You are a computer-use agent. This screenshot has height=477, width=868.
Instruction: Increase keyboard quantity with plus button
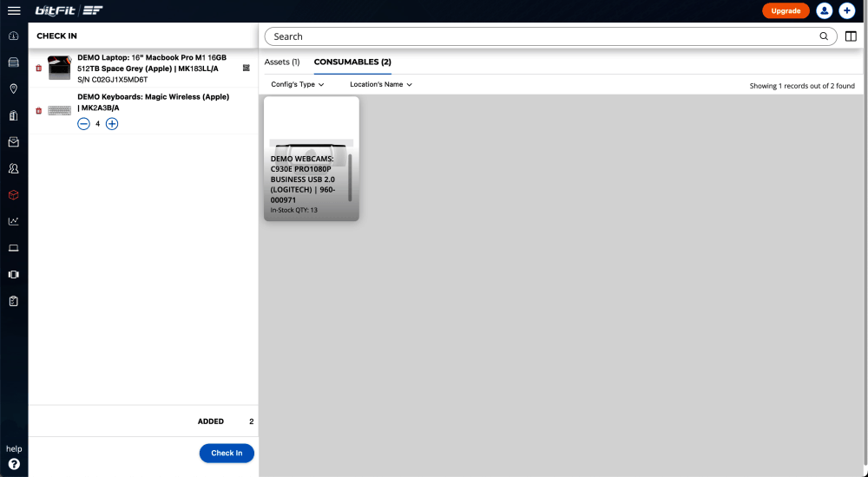click(112, 124)
